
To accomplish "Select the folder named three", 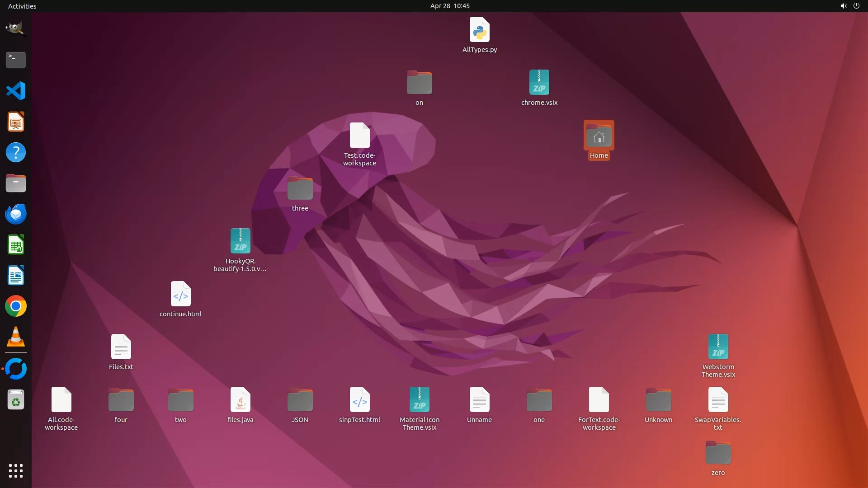I will 300,188.
